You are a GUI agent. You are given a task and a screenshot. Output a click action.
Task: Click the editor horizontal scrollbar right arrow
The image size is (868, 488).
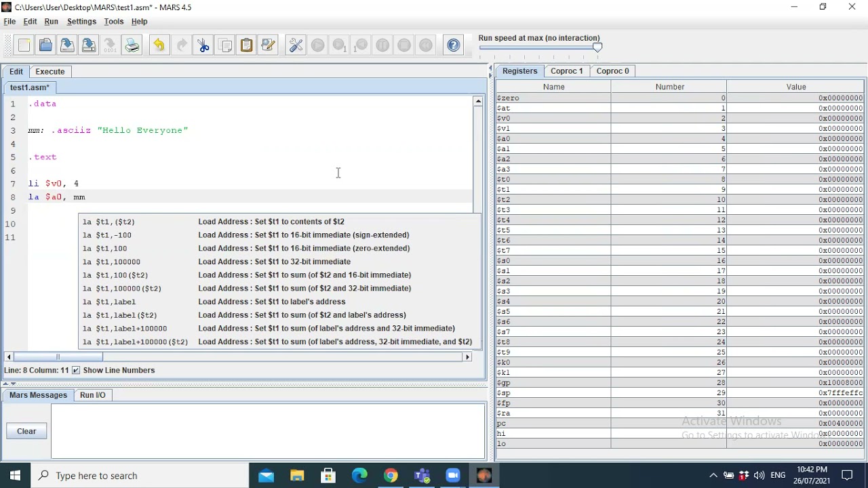point(467,357)
